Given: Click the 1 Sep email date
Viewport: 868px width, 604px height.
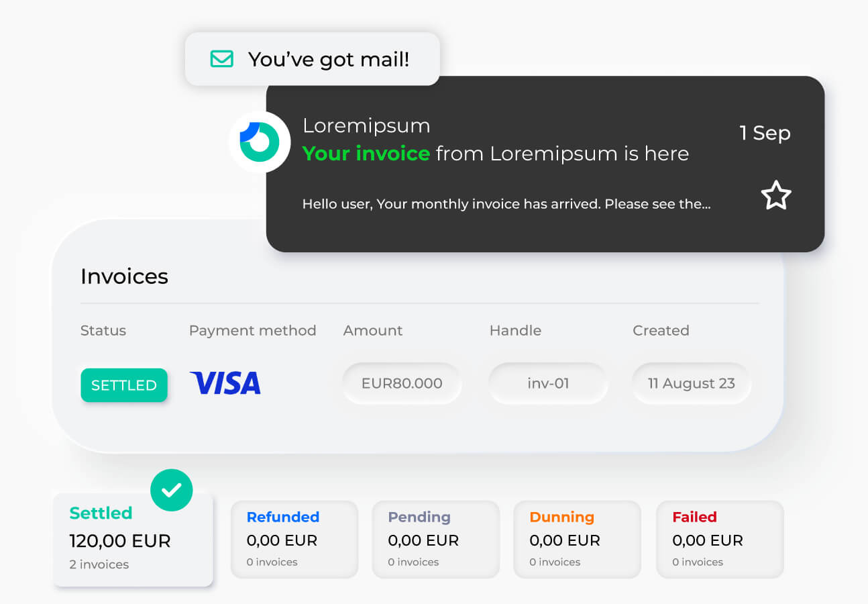Looking at the screenshot, I should coord(765,133).
